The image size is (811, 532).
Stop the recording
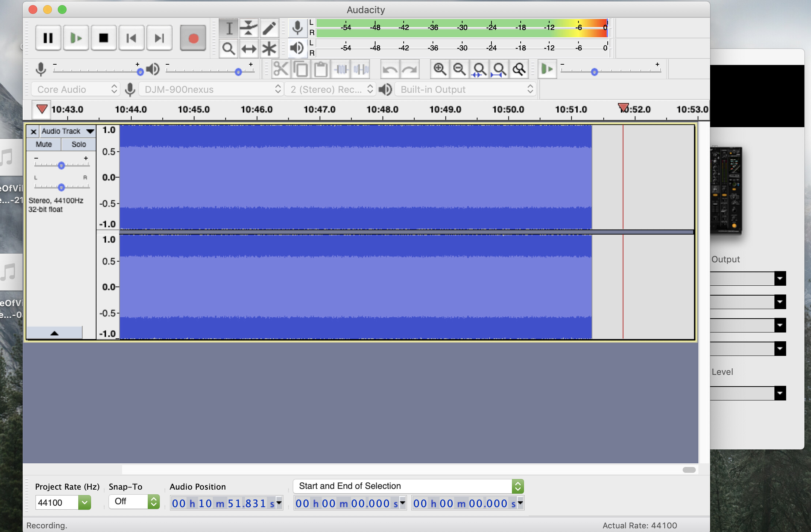[x=103, y=38]
